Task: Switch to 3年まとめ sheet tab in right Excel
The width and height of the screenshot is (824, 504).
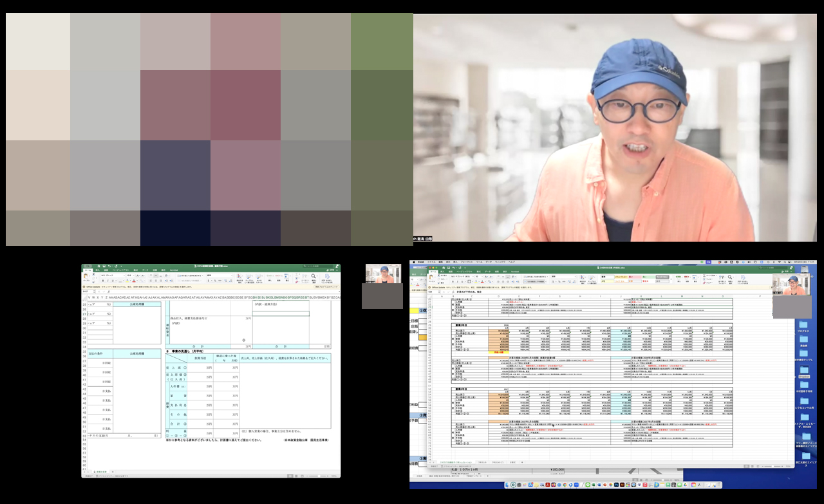Action: coord(482,462)
